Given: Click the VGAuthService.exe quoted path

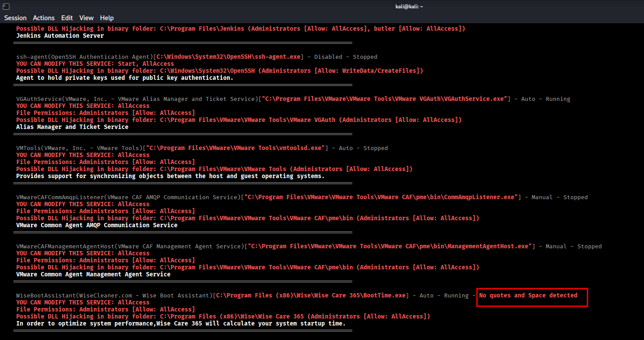Looking at the screenshot, I should (x=384, y=99).
